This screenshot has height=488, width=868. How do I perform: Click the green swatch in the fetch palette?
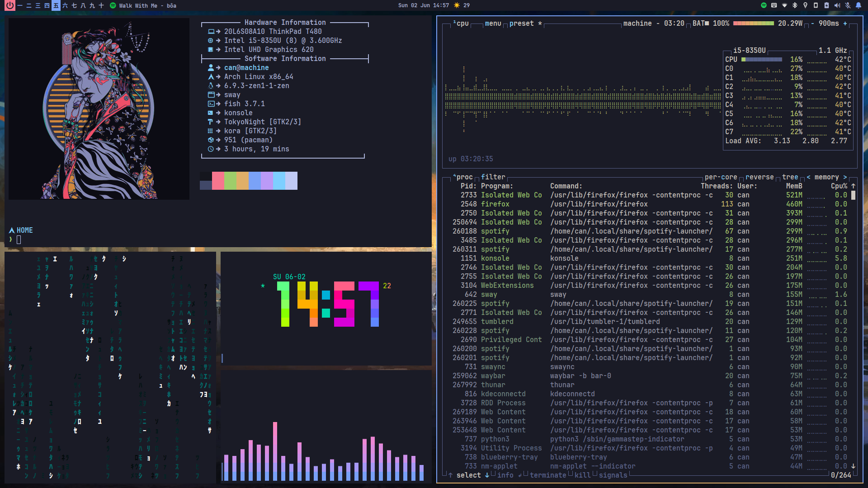tap(230, 181)
